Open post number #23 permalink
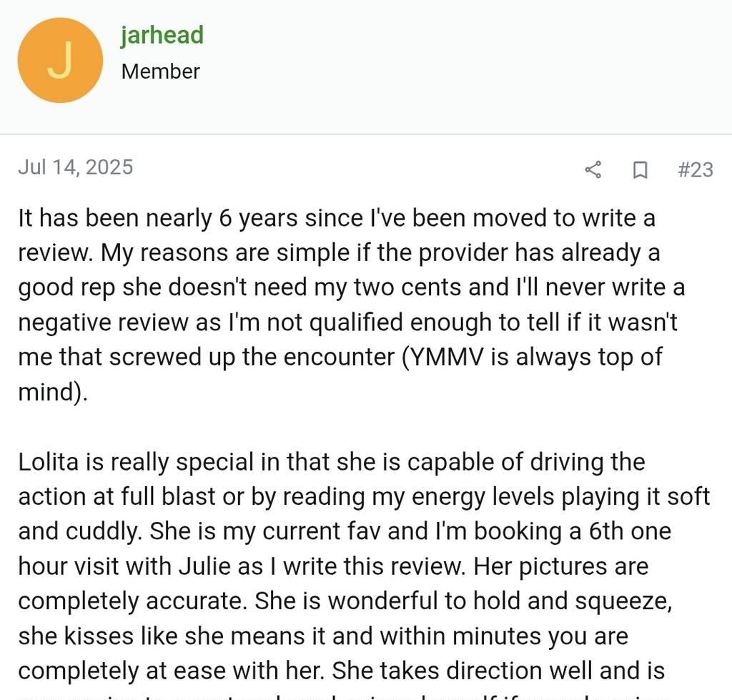The image size is (732, 700). point(695,169)
